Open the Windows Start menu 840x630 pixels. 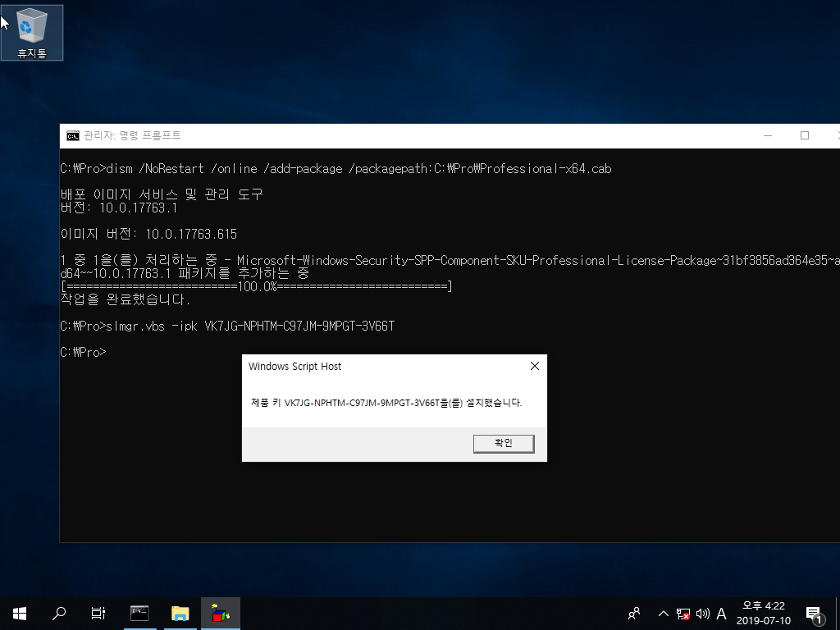20,614
